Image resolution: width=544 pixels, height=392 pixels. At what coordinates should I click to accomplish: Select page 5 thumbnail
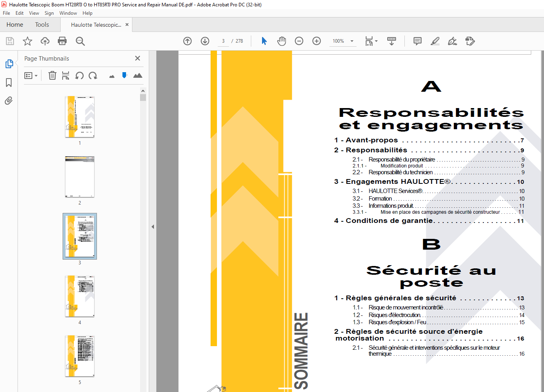(x=80, y=356)
